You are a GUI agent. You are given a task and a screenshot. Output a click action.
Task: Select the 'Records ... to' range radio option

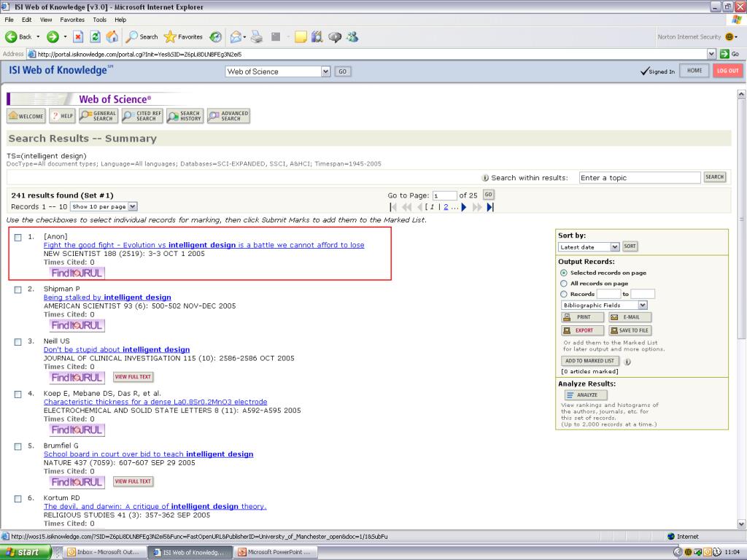pyautogui.click(x=564, y=295)
